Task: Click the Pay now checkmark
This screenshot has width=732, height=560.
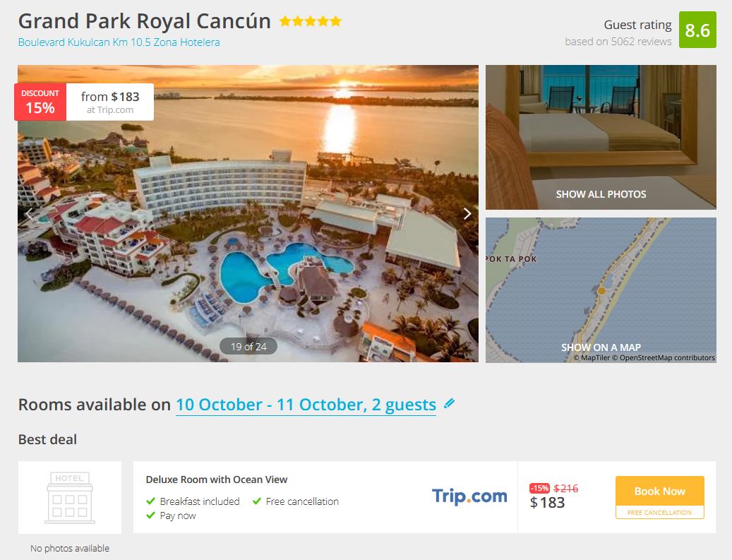Action: click(x=150, y=516)
